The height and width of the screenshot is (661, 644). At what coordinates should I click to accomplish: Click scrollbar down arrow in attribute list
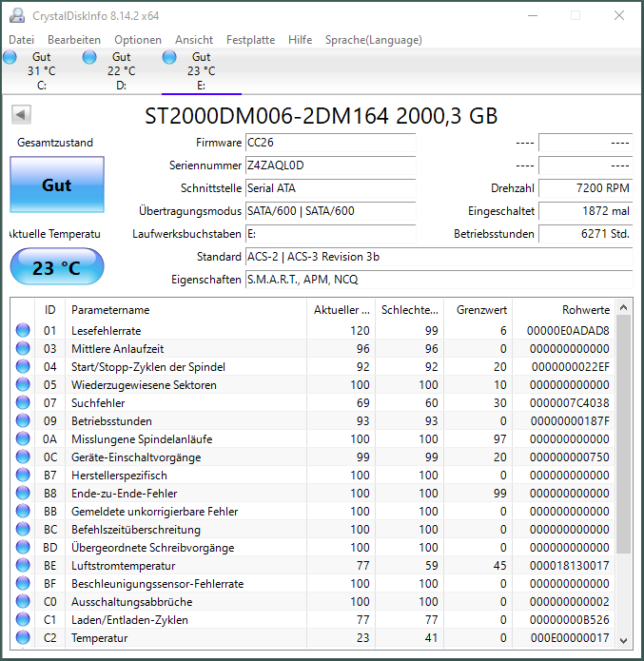point(623,640)
